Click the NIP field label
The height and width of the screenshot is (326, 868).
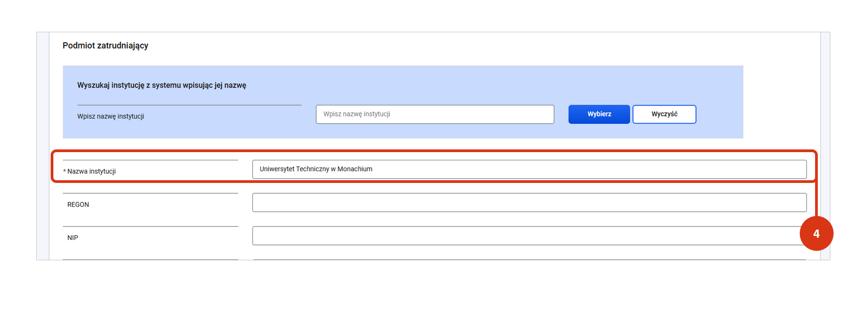click(73, 238)
